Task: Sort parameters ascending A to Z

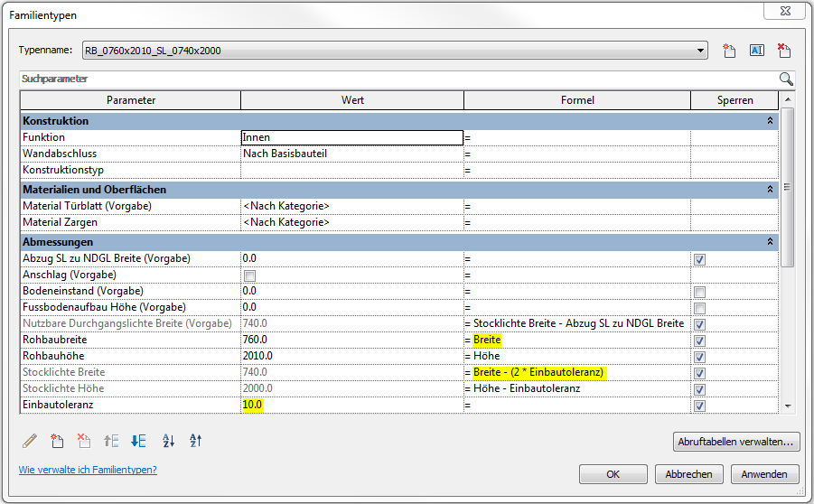Action: pyautogui.click(x=168, y=441)
